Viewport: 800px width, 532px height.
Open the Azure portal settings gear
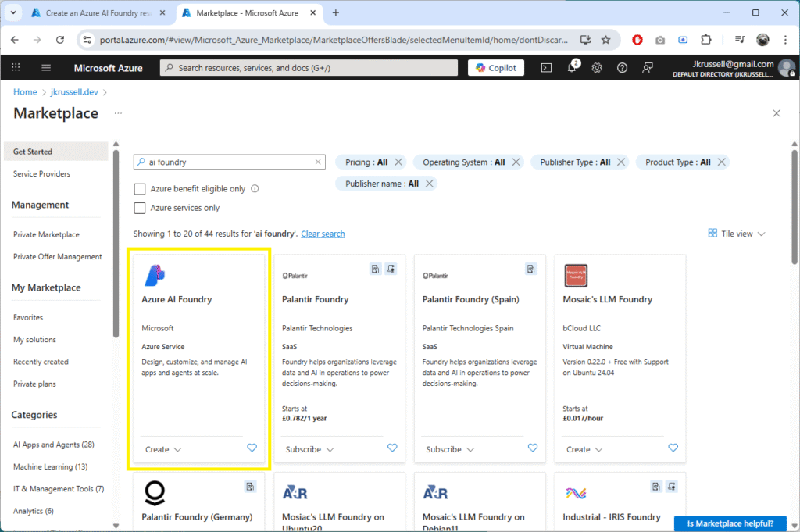[597, 67]
